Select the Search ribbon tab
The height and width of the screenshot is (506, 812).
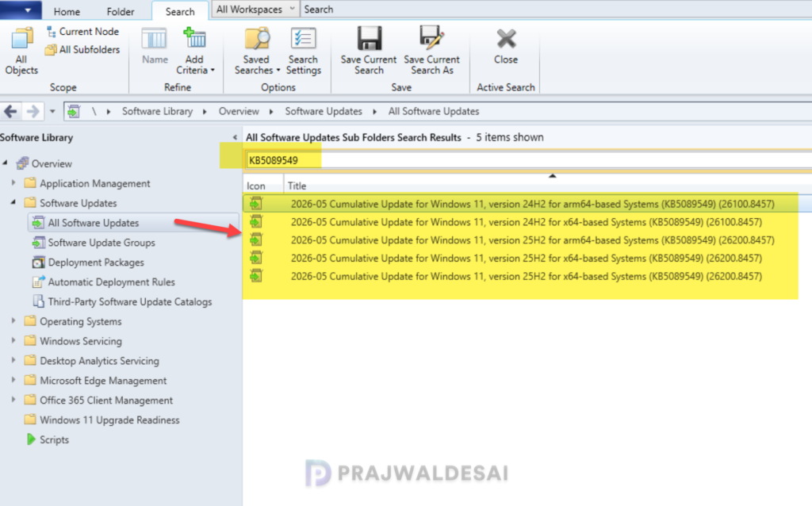tap(180, 11)
